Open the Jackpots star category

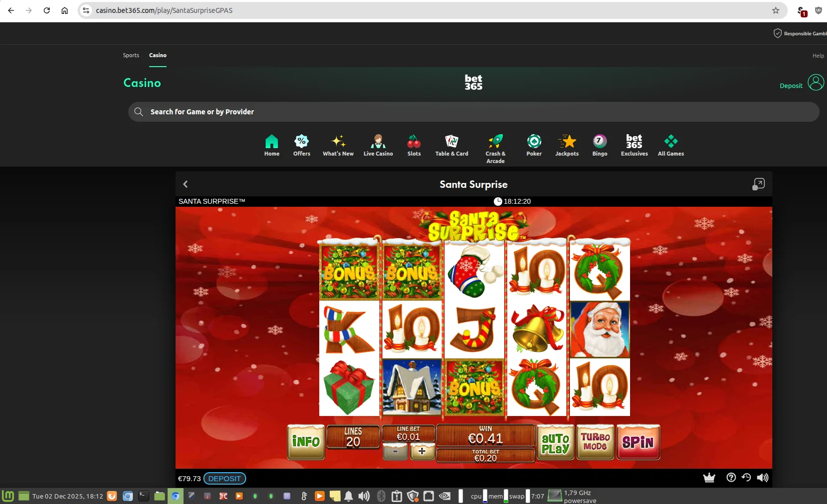[x=567, y=145]
